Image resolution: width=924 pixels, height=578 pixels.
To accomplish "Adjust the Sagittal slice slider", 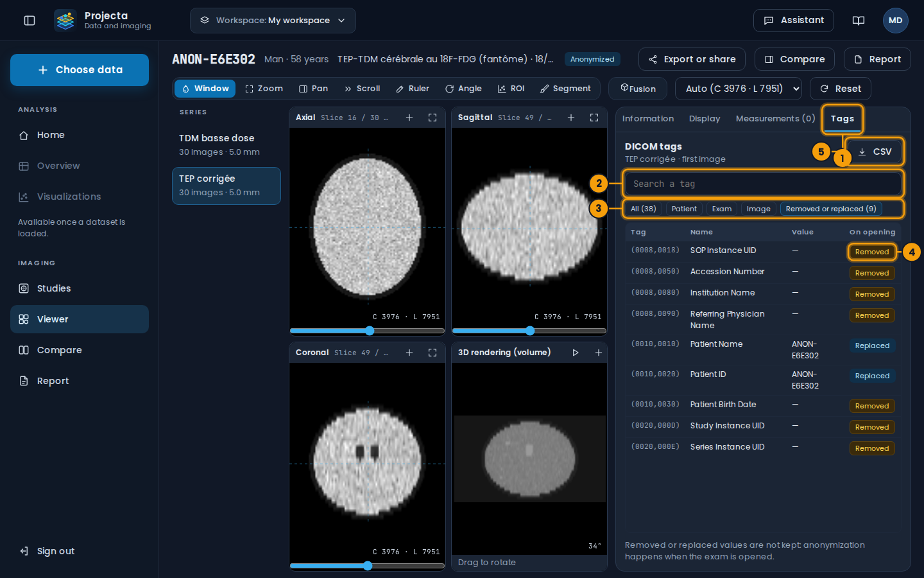I will [529, 331].
